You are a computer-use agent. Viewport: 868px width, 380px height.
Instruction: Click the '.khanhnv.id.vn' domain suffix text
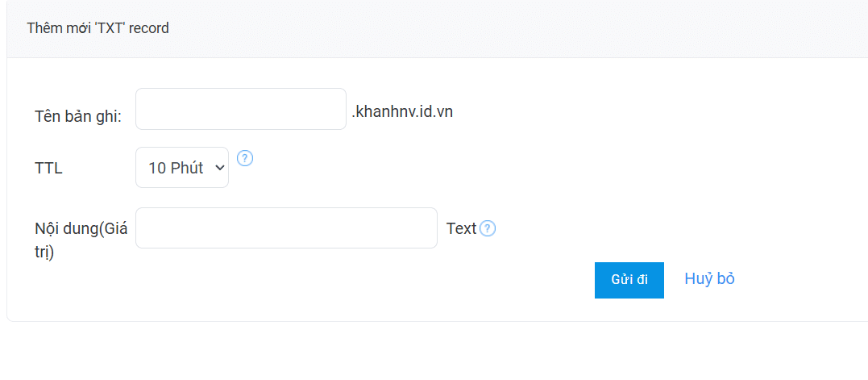click(402, 112)
